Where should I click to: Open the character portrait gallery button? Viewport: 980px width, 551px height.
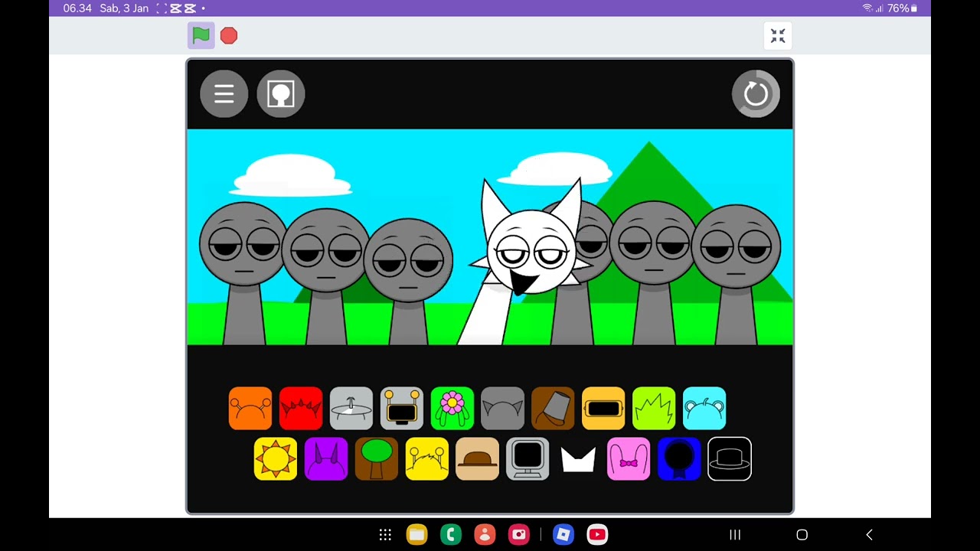click(x=281, y=94)
